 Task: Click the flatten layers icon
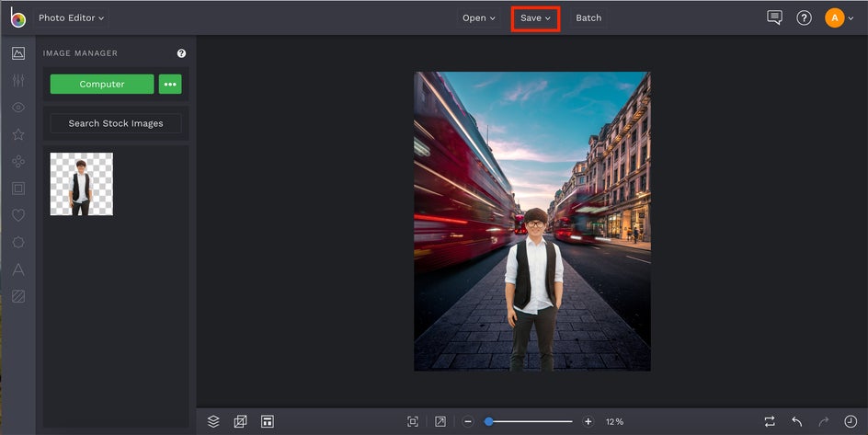tap(240, 422)
